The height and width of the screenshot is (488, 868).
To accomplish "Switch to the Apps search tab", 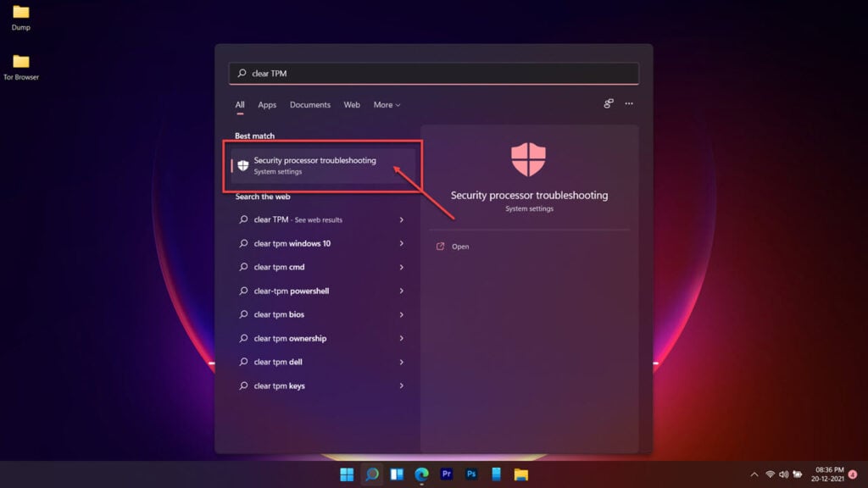I will click(x=267, y=104).
